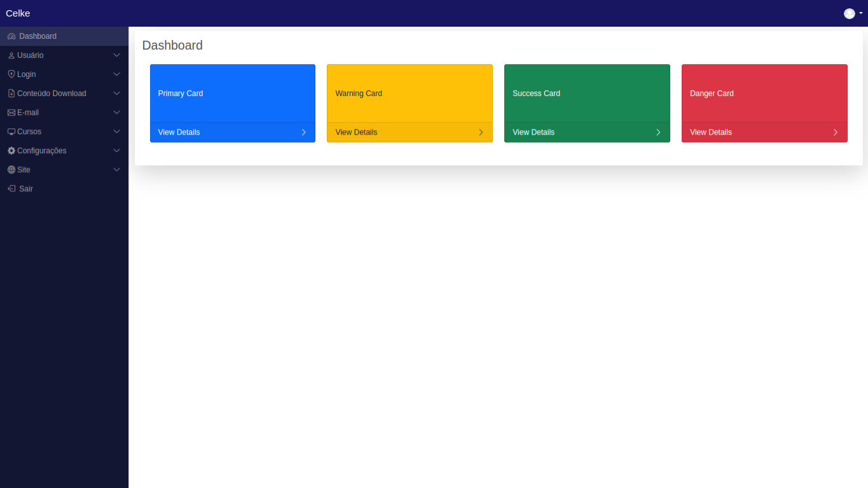Click the Conteúdo Download file icon

point(11,93)
